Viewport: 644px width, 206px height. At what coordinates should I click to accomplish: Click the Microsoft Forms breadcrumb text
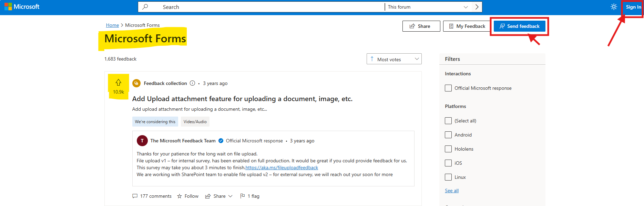click(142, 25)
